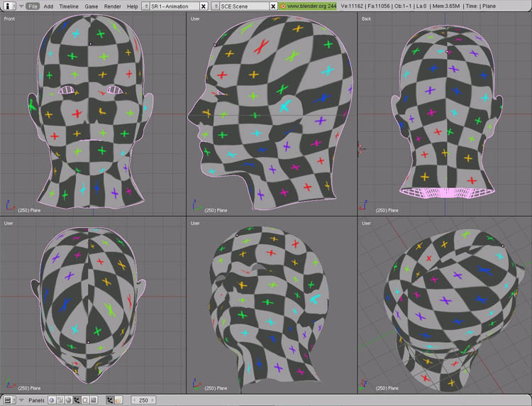
Task: Open the buttons window type selector
Action: click(x=8, y=400)
